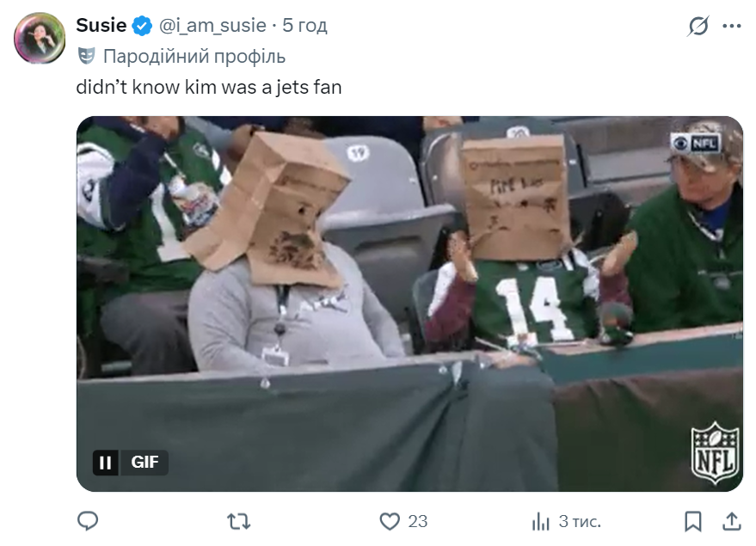Bookmark this post
The width and height of the screenshot is (756, 546).
click(692, 521)
